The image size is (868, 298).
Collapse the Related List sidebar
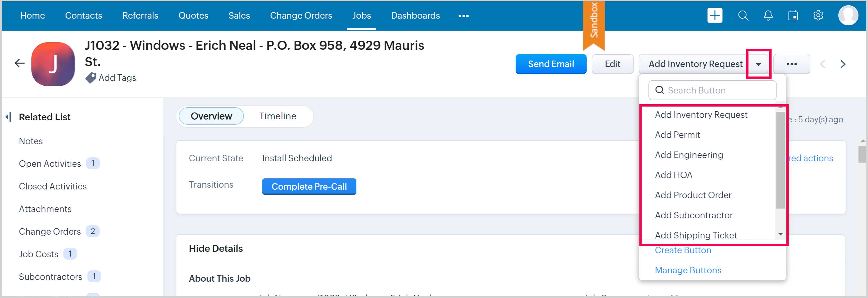pyautogui.click(x=9, y=117)
